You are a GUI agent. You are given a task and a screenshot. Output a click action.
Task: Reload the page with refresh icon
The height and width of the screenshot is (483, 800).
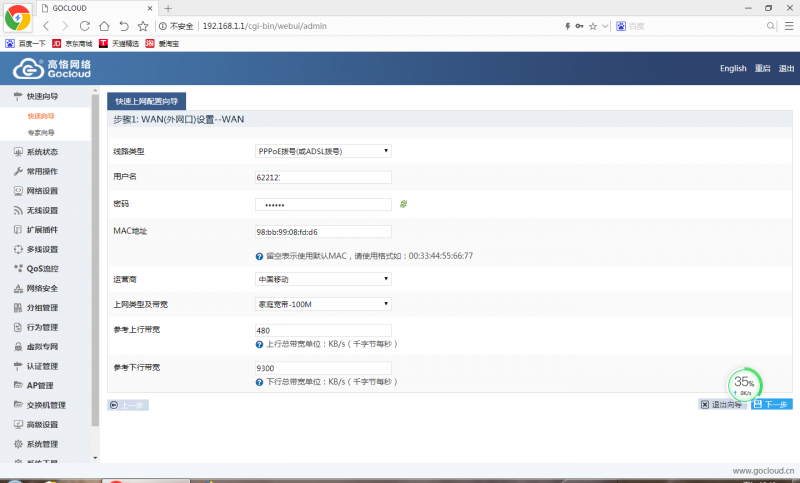coord(85,26)
